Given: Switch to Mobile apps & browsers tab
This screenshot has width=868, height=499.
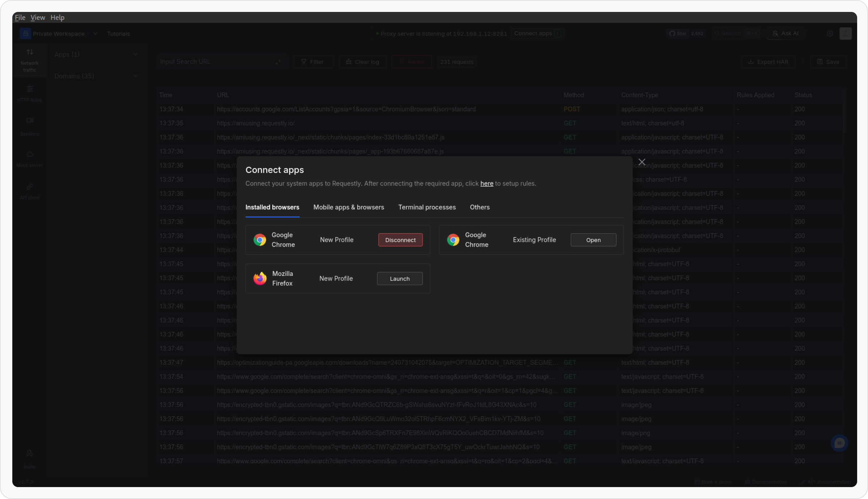Looking at the screenshot, I should coord(349,207).
